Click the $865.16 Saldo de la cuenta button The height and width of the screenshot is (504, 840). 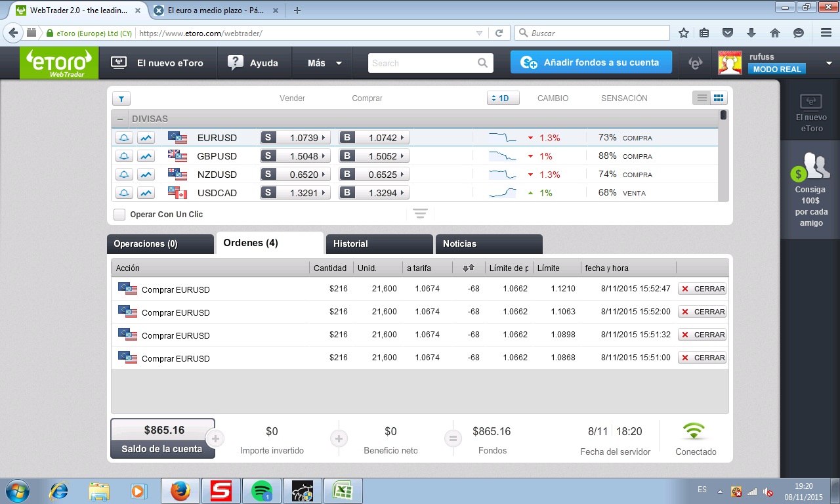[x=163, y=438]
